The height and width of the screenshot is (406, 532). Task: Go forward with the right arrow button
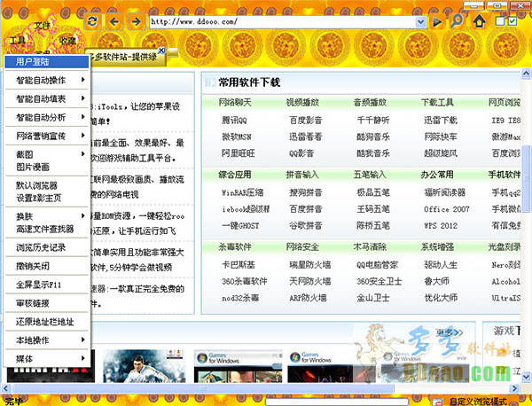137,21
